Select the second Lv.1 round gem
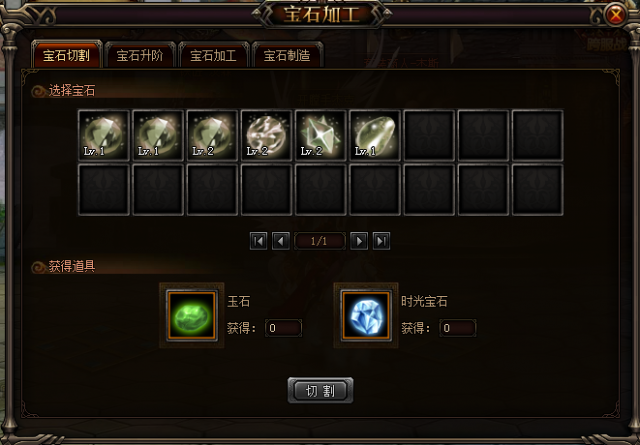 [158, 135]
